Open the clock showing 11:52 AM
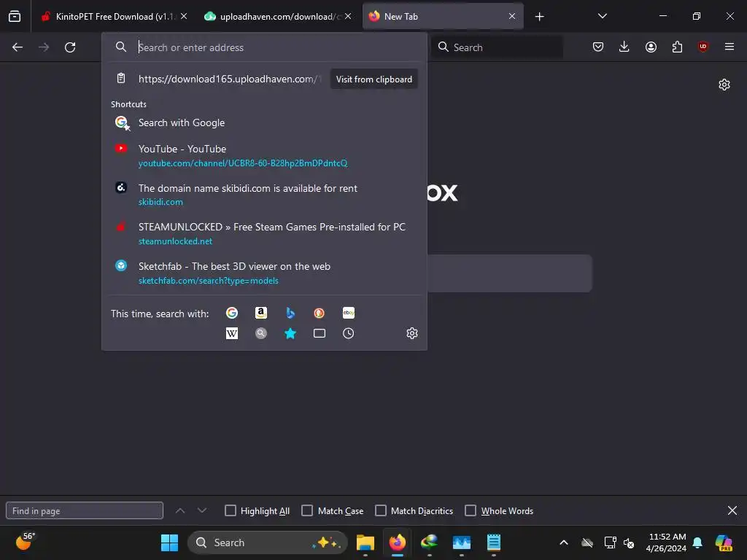This screenshot has width=747, height=560. point(666,542)
